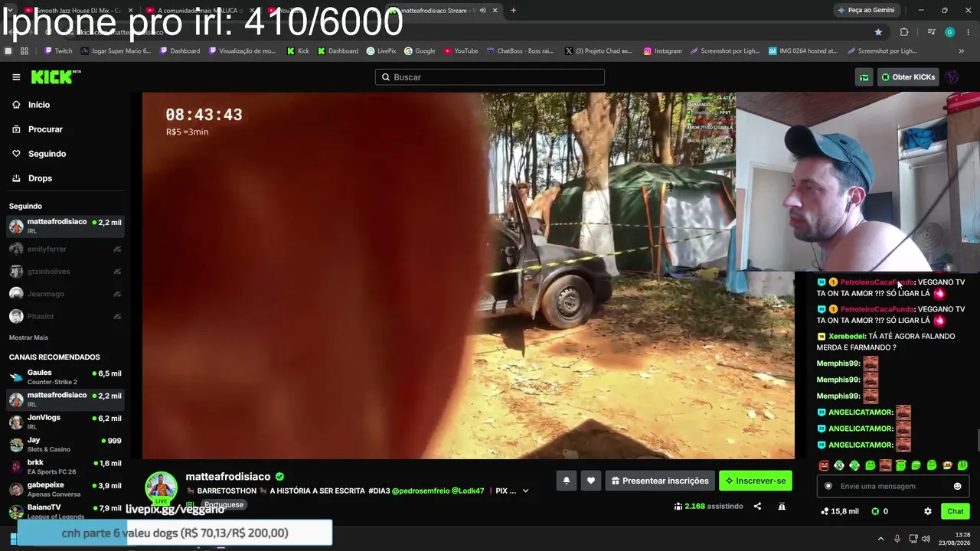Viewport: 980px width, 551px height.
Task: Click the matteafrodisiaco channel name link
Action: (228, 477)
